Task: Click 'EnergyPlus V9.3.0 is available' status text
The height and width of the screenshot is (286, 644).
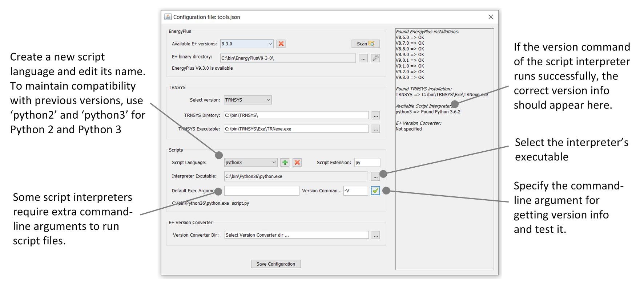Action: pos(202,68)
